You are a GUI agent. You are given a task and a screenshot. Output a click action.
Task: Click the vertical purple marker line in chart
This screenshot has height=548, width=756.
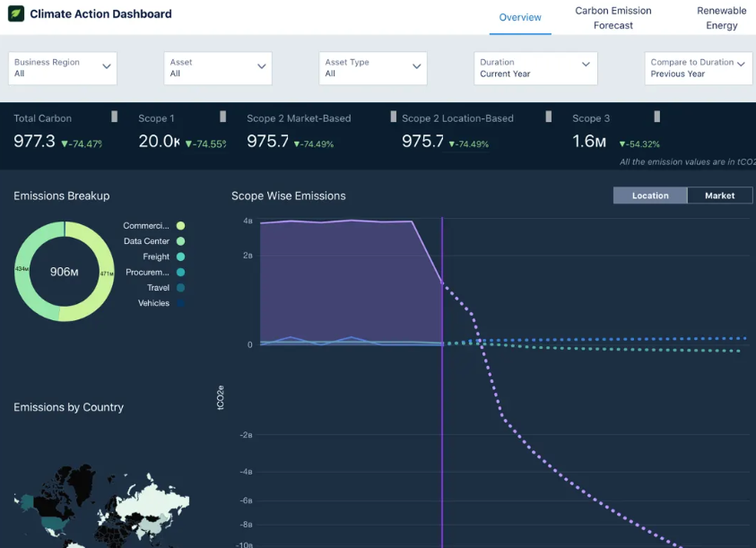pos(441,382)
